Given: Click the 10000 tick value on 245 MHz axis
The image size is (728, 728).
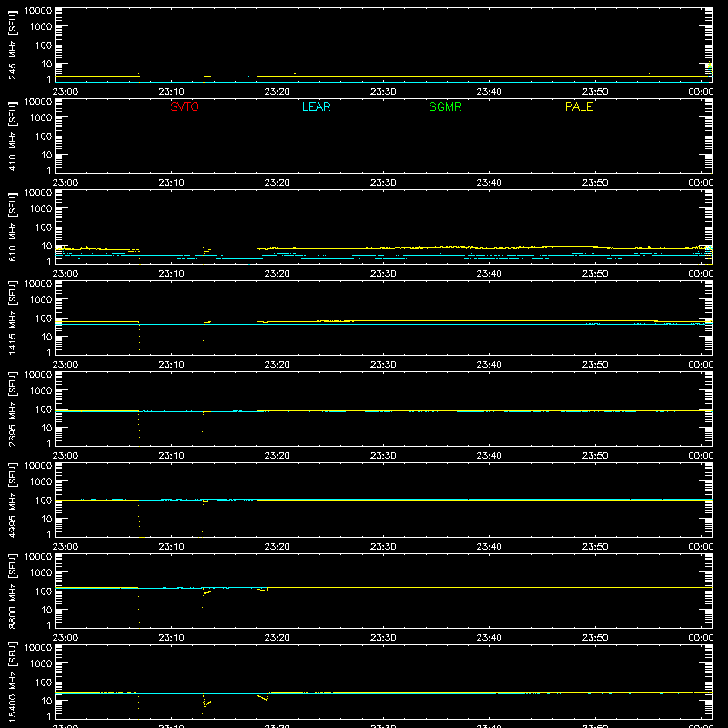Looking at the screenshot, I should pyautogui.click(x=38, y=11).
